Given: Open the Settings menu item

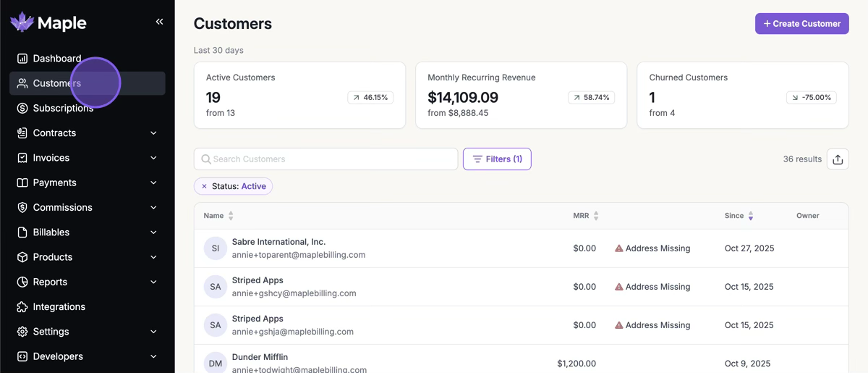Looking at the screenshot, I should pyautogui.click(x=51, y=332).
